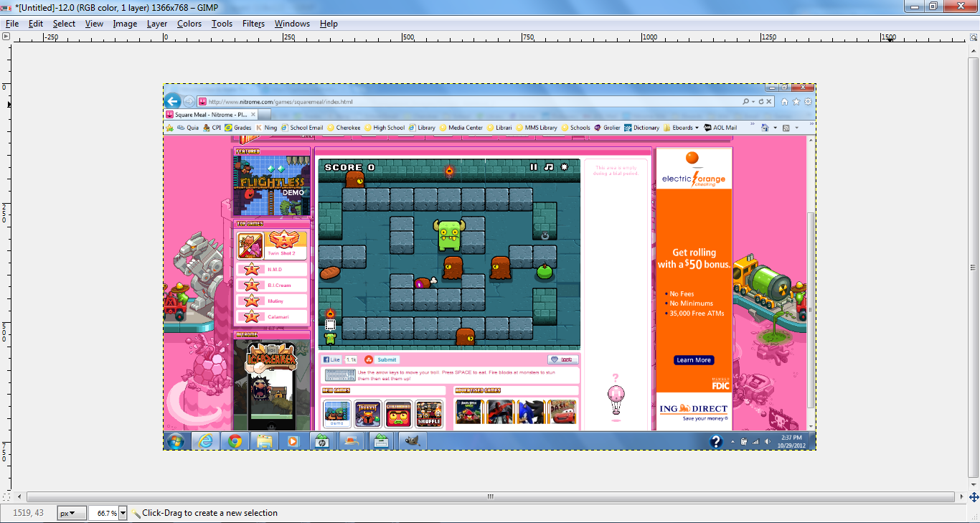Viewport: 980px width, 523px height.
Task: Open the File menu
Action: click(12, 24)
